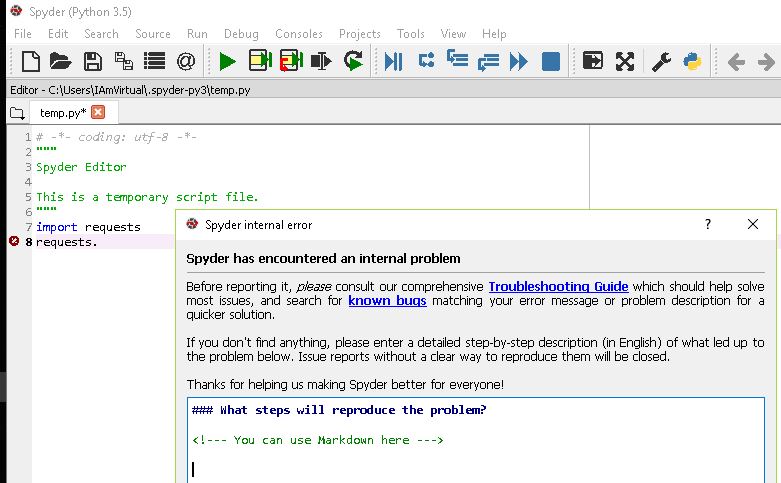The height and width of the screenshot is (483, 781).
Task: Click the '# -*- coding: utf-8 -*-' comment
Action: (x=117, y=137)
